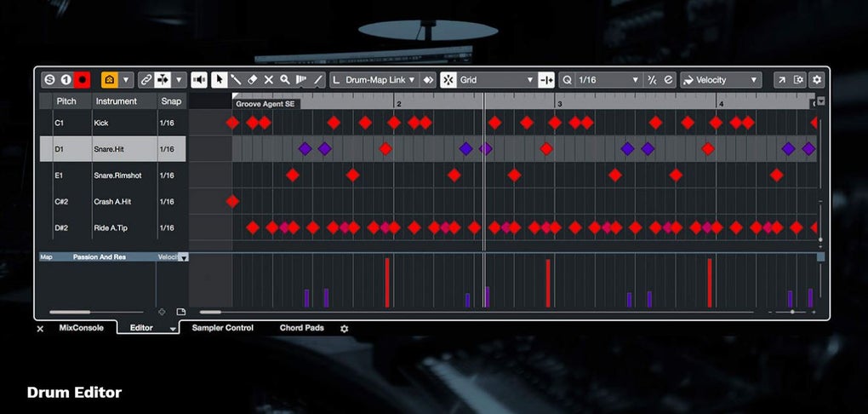Toggle the red Record in Editor button

tap(83, 79)
